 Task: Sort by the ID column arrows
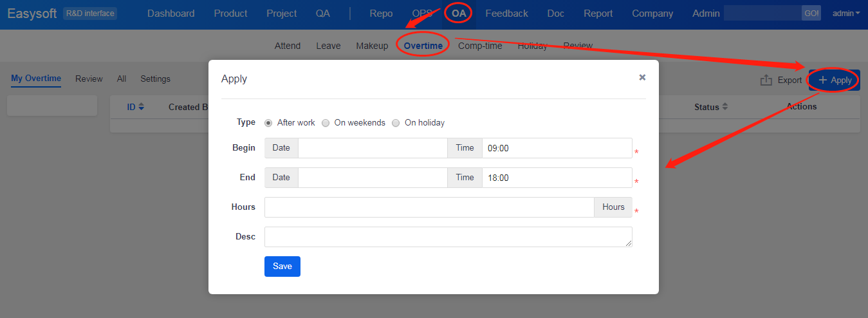142,107
